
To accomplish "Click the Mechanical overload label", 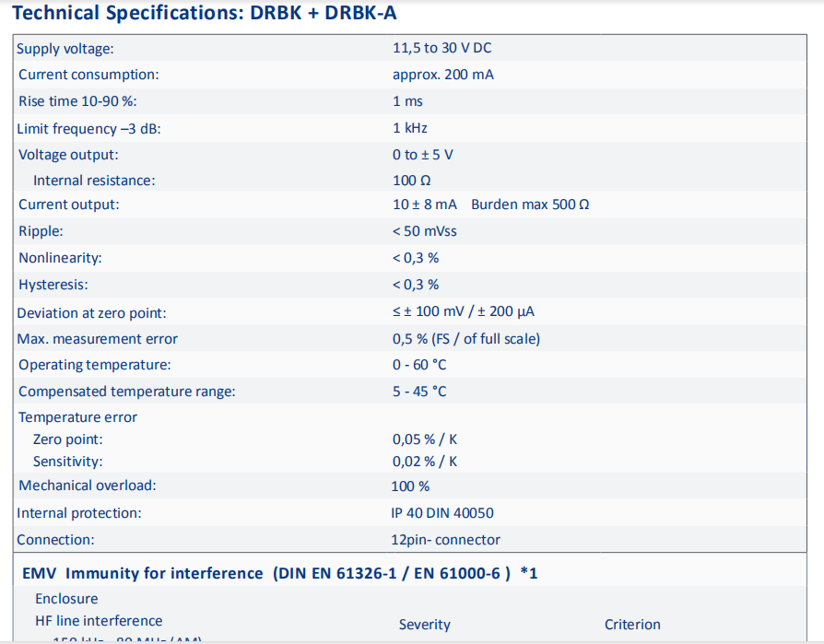I will pos(88,486).
